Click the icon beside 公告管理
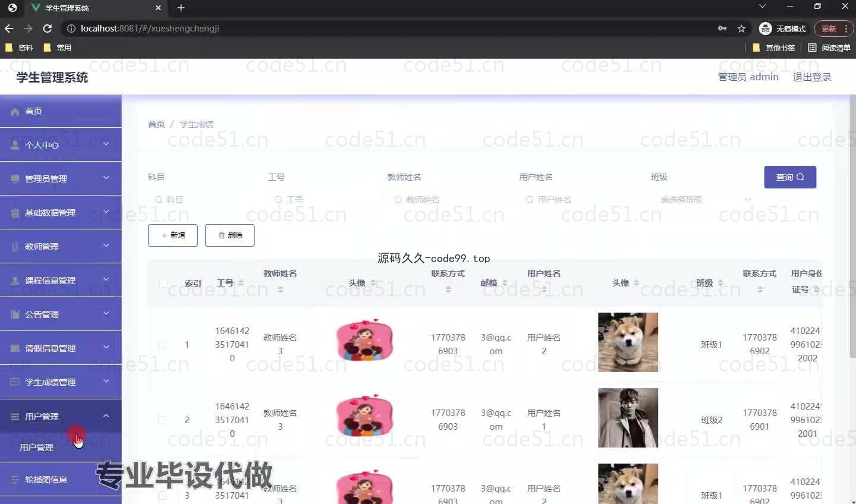 pyautogui.click(x=15, y=314)
